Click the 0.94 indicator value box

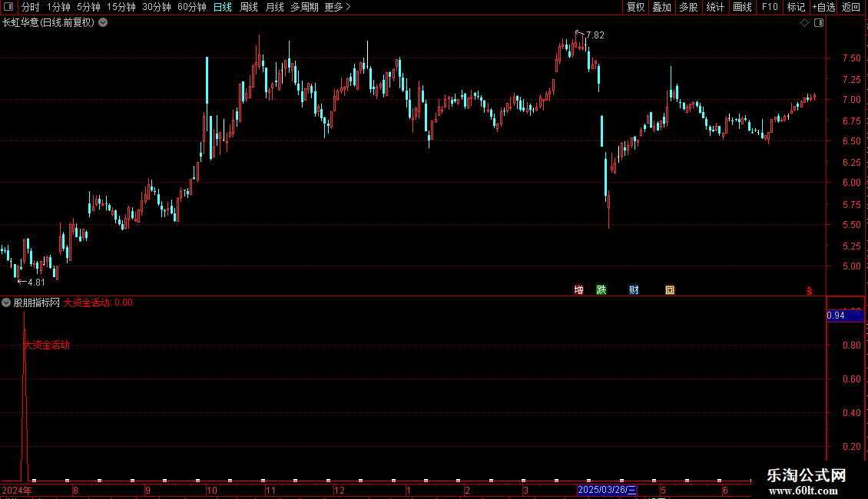pyautogui.click(x=845, y=316)
